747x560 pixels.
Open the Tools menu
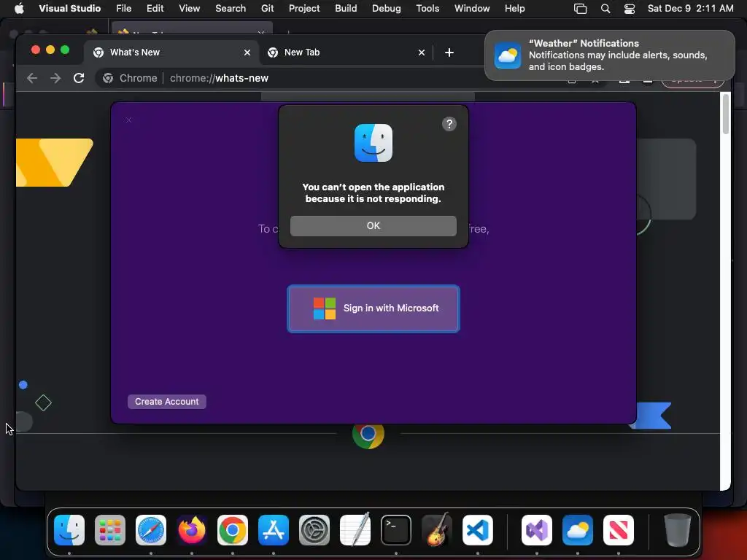427,8
